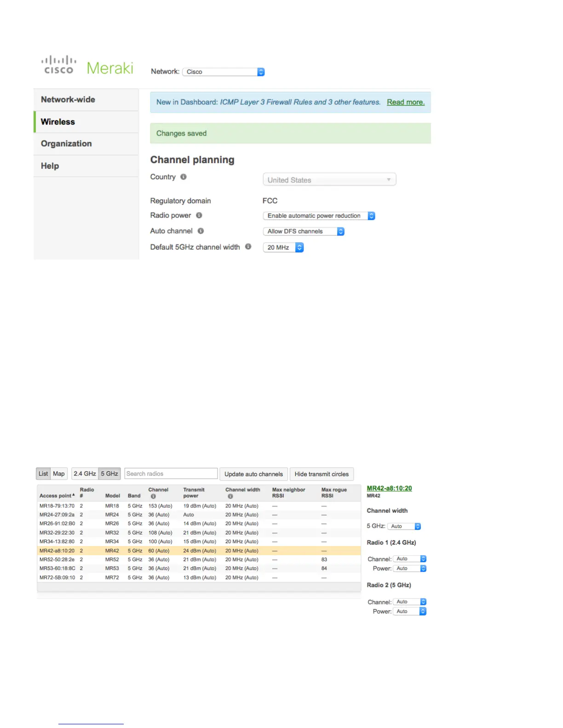Switch to Map view
This screenshot has height=728, width=563.
point(59,474)
